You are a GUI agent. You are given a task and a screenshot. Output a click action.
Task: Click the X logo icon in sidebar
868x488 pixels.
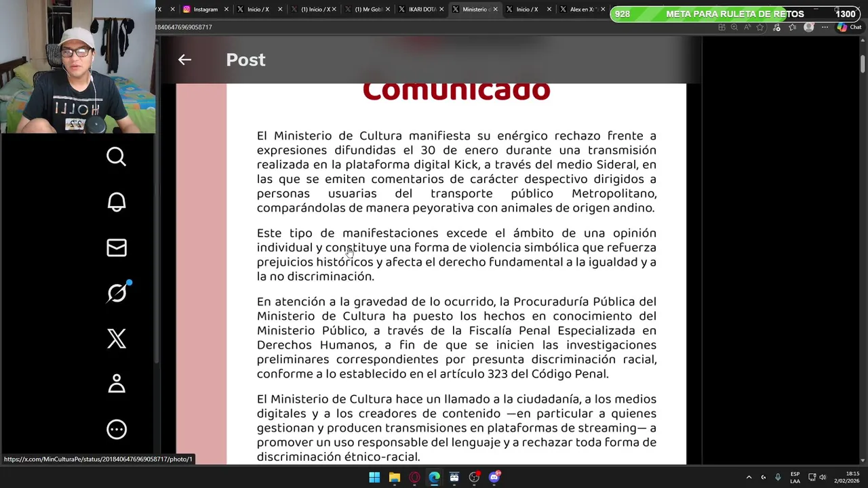116,338
